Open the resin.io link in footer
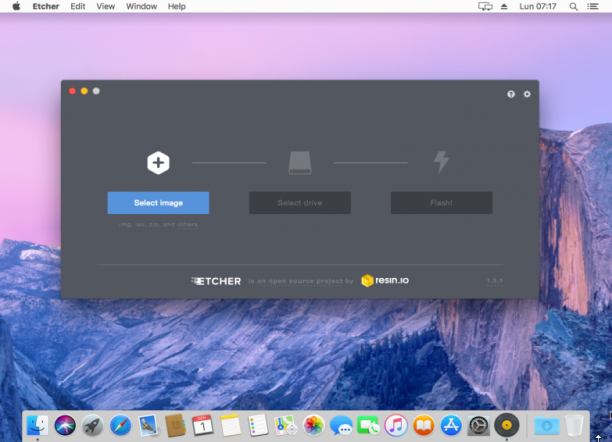 [x=385, y=280]
